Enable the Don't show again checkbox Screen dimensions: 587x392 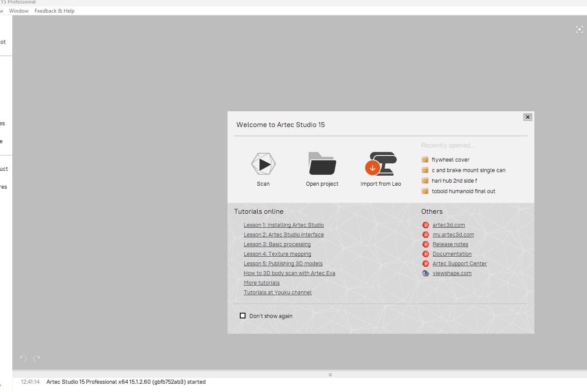[x=242, y=316]
